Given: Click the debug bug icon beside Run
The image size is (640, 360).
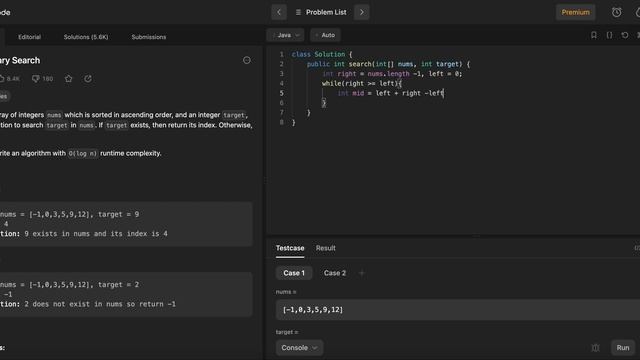Looking at the screenshot, I should (x=595, y=348).
